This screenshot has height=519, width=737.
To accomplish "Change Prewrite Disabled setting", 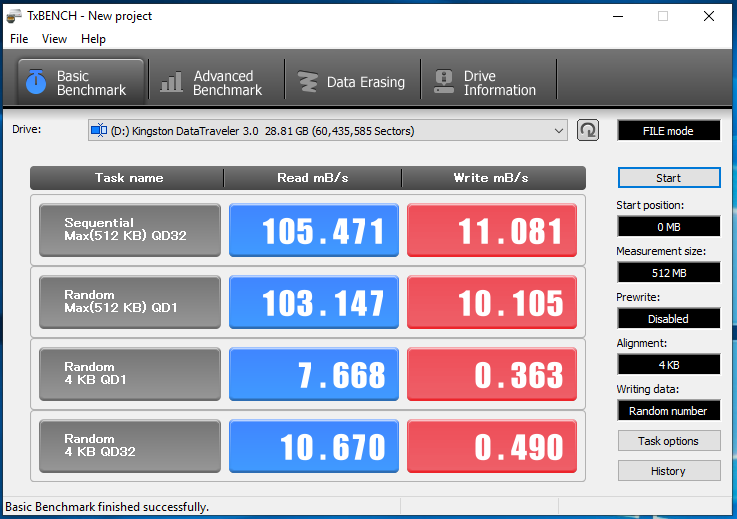I will pos(668,319).
